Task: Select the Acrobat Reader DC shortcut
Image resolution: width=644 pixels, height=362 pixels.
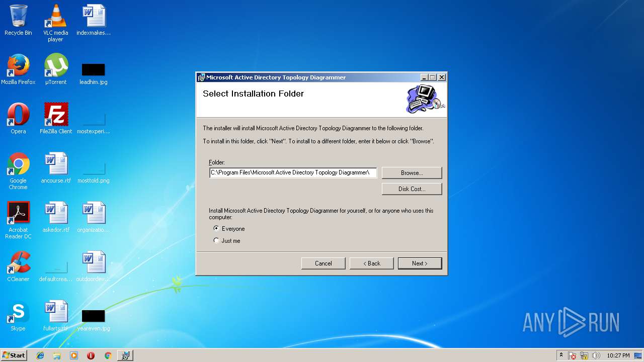Action: (x=18, y=220)
